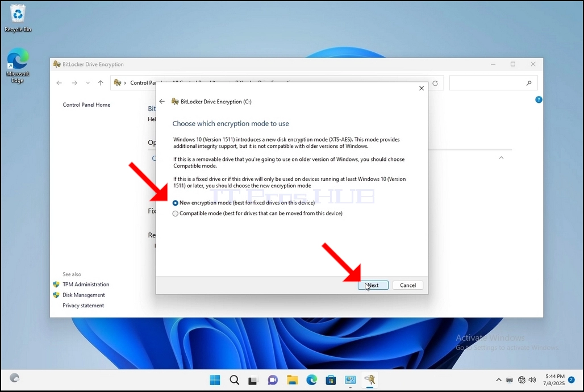The height and width of the screenshot is (392, 584).
Task: Click the BitLocker keys taskbar icon
Action: tap(370, 380)
